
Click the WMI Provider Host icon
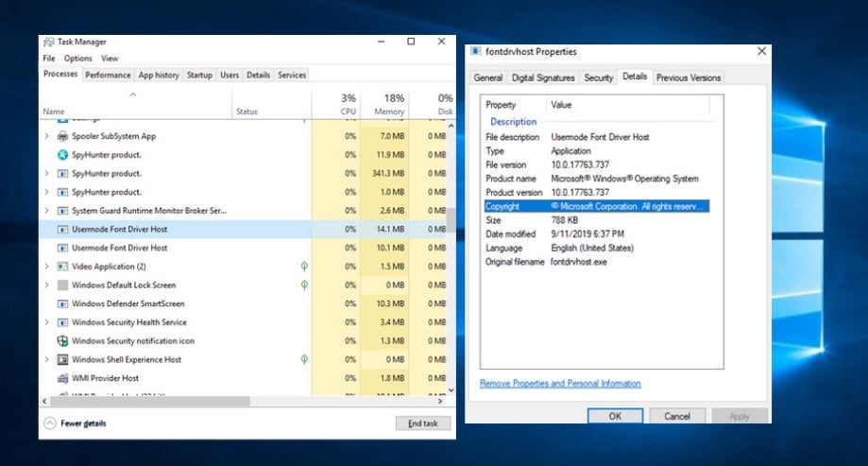pyautogui.click(x=62, y=378)
